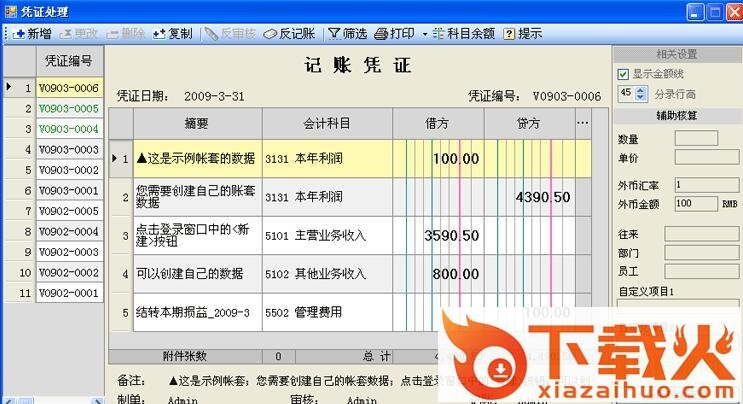
Task: Click the debit amount 3590.50
Action: coord(452,235)
